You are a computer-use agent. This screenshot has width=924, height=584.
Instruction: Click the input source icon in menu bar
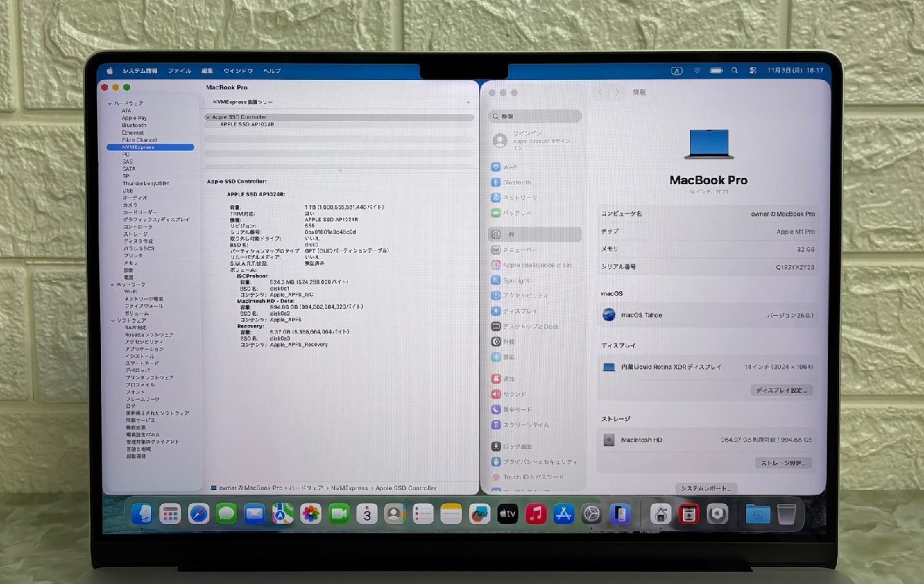(x=678, y=70)
